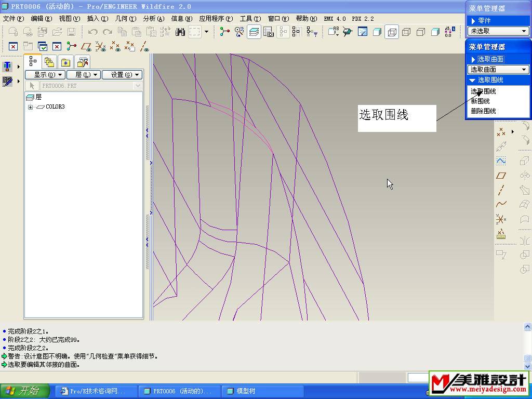
Task: Click the datum point tool in right toolbar
Action: pos(501,131)
